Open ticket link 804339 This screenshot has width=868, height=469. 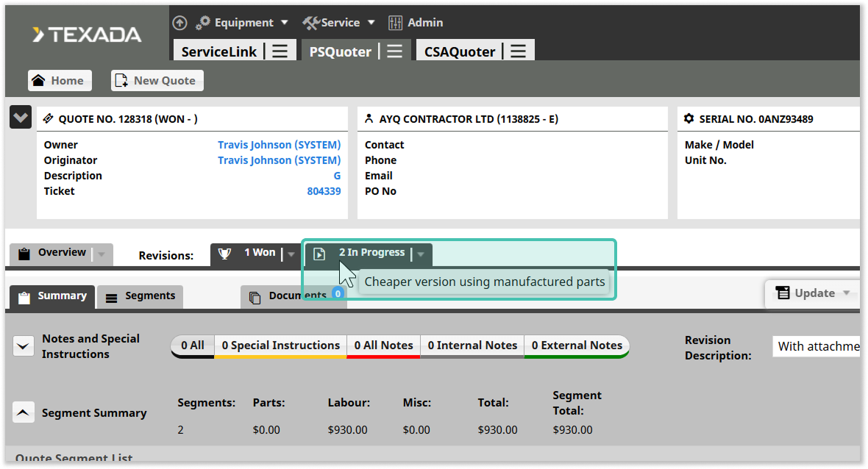[x=324, y=191]
